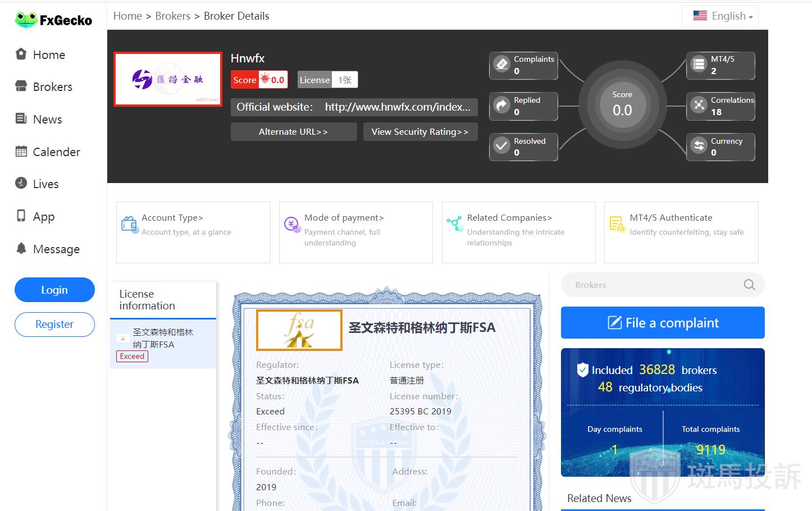
Task: Click the Correlations stat icon
Action: [x=699, y=106]
